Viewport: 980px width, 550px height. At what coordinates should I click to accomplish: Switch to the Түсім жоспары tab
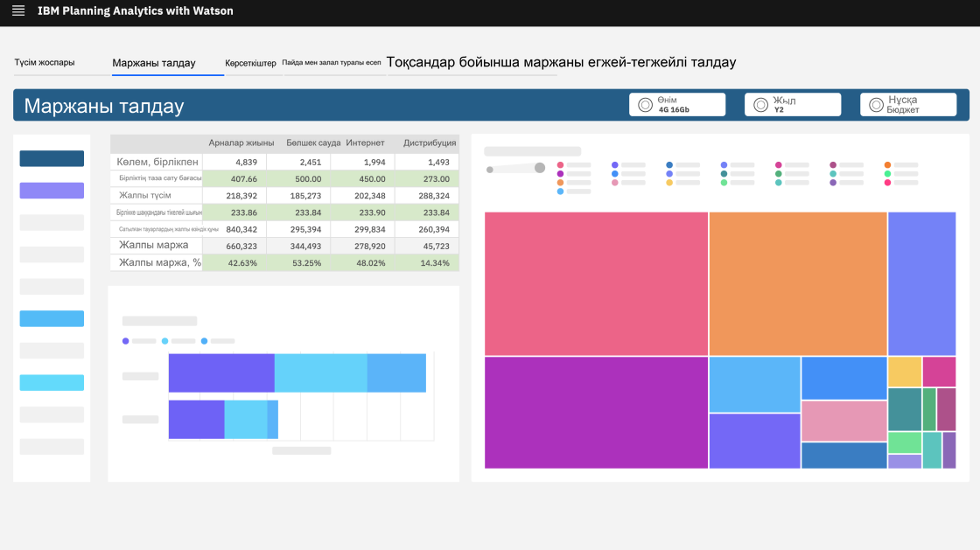click(x=45, y=62)
